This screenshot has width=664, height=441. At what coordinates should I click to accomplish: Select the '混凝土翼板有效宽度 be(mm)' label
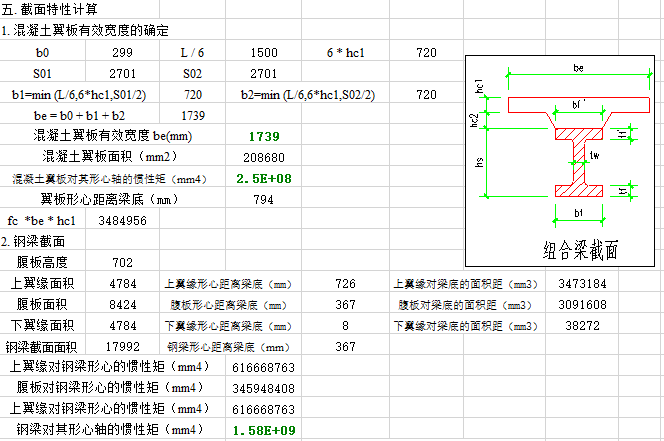pos(113,136)
